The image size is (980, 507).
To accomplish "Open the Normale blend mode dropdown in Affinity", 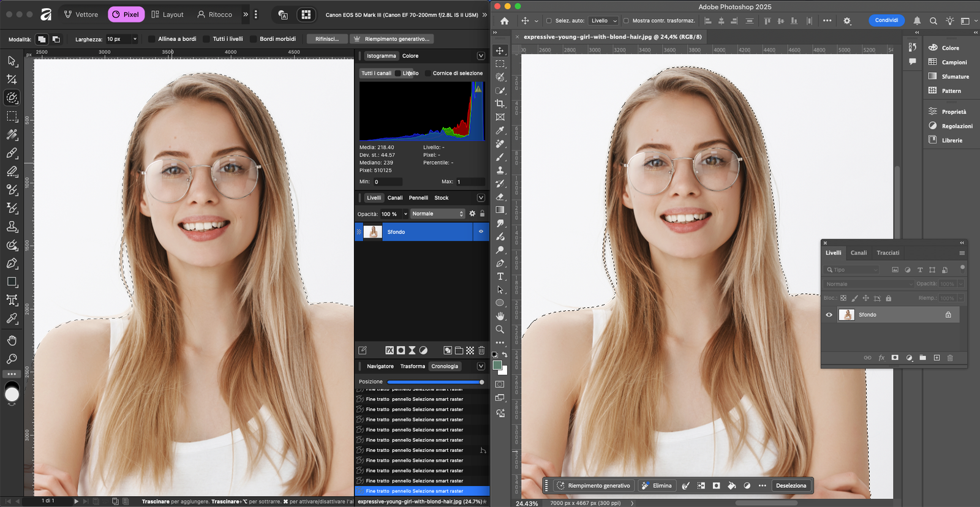I will (x=437, y=214).
